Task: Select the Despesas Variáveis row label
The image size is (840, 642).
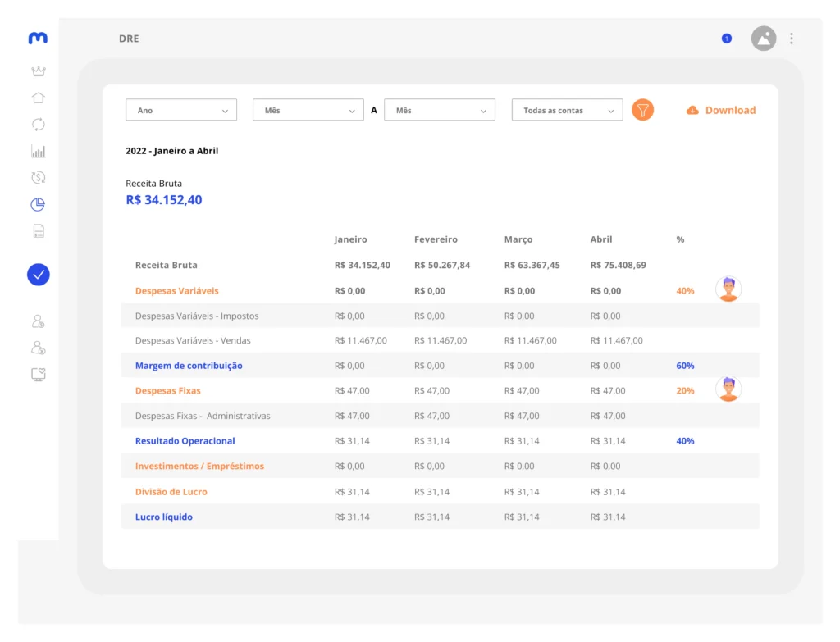Action: click(x=177, y=291)
